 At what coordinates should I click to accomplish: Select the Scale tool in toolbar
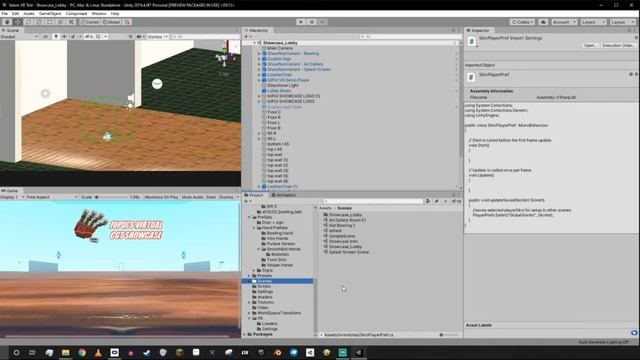39,22
